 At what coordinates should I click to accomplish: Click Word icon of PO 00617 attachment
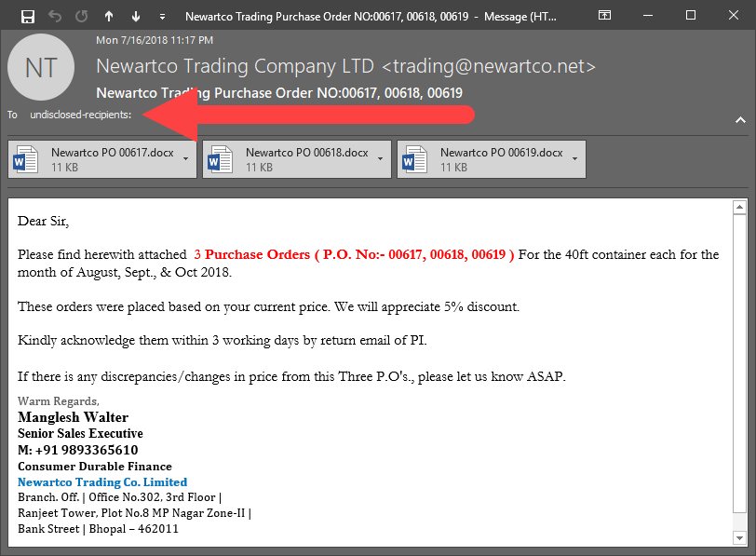[x=25, y=159]
